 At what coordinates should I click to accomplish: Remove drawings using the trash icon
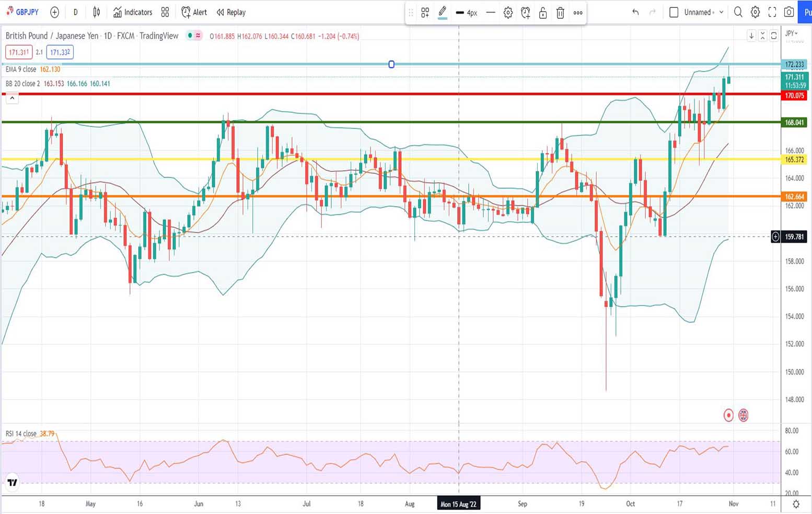(x=560, y=12)
